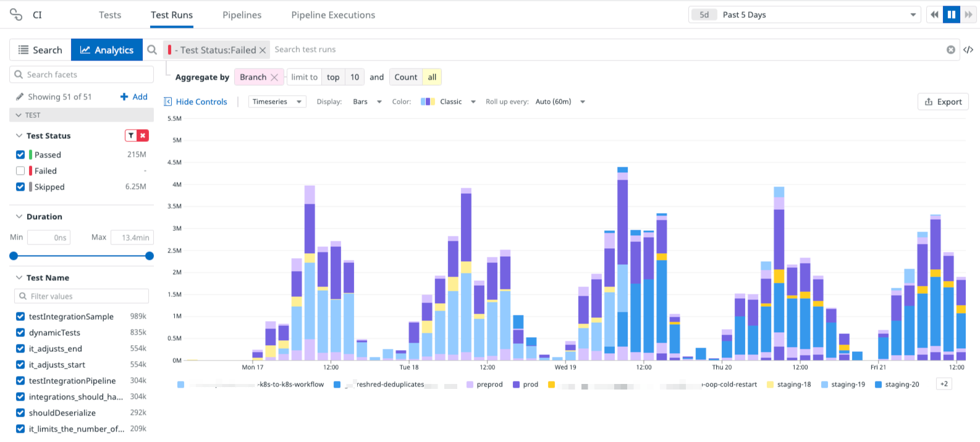980x442 pixels.
Task: Uncheck the Passed status checkbox
Action: tap(20, 155)
